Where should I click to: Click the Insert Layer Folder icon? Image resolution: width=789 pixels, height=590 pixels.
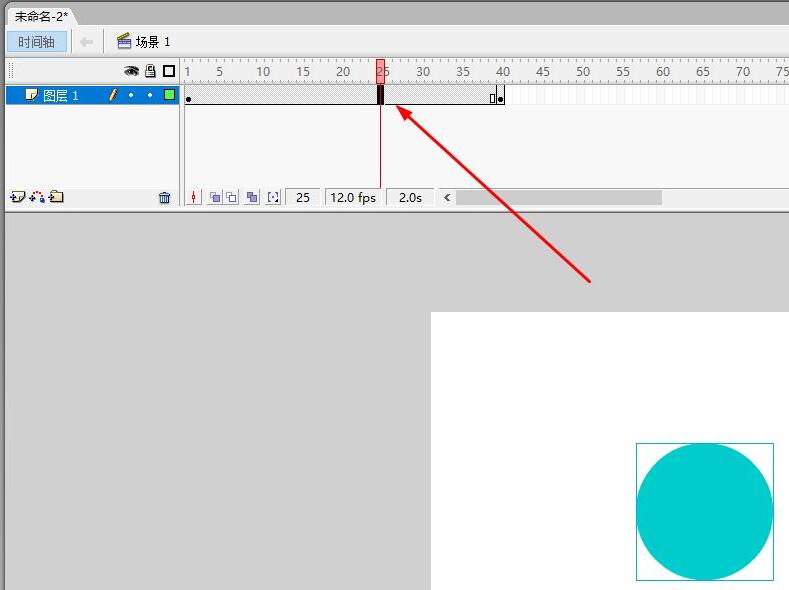56,197
